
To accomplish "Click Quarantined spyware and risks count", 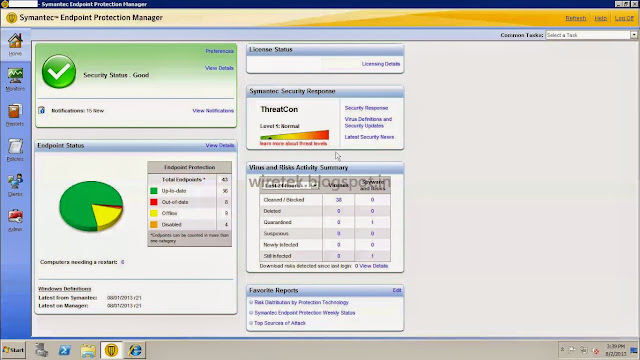I will point(372,222).
